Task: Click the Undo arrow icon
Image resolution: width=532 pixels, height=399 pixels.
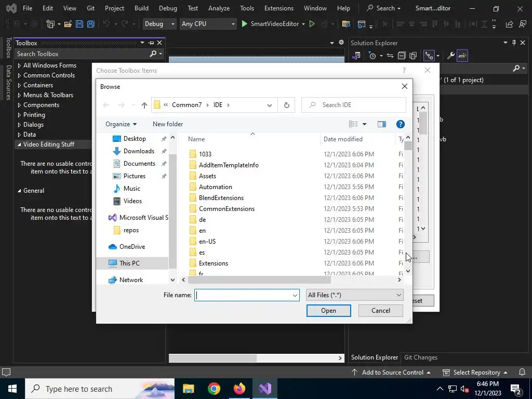Action: 106,24
